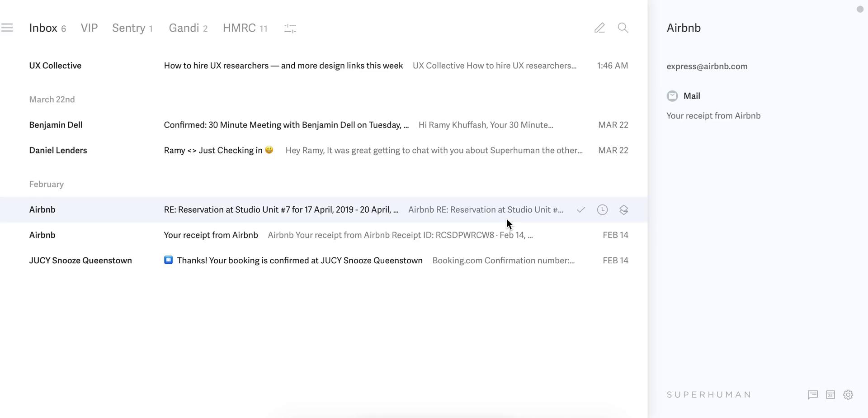Image resolution: width=868 pixels, height=418 pixels.
Task: Set reminder with clock icon on Airbnb row
Action: click(602, 210)
